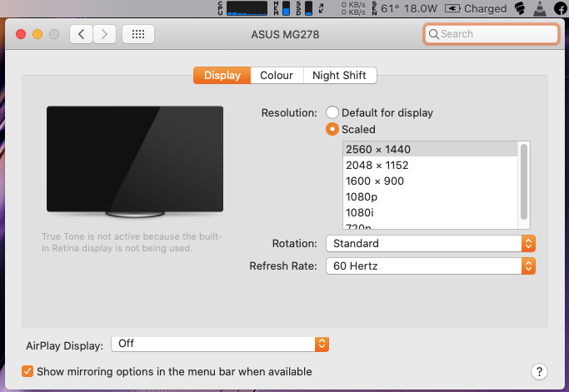Open help with the question mark button
Image resolution: width=569 pixels, height=392 pixels.
point(539,372)
